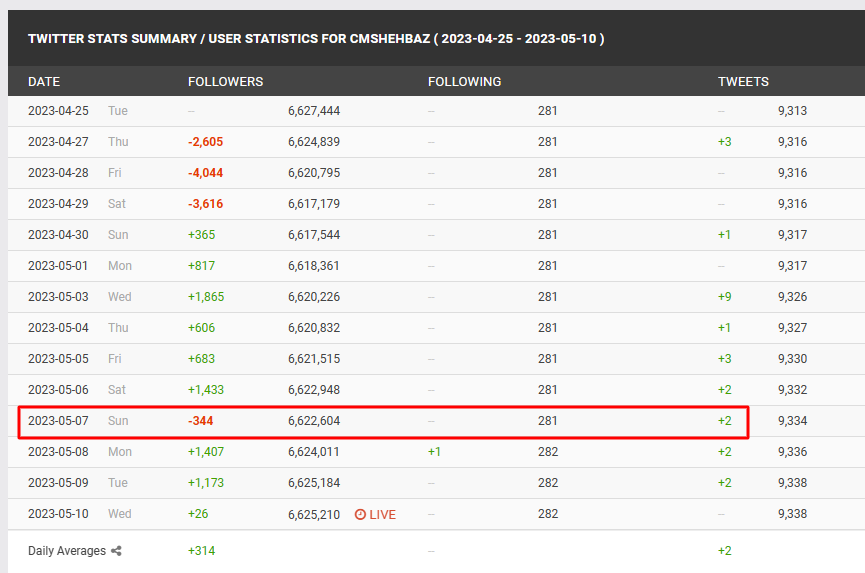Select the 2023-05-07 date in the highlighted row
Image resolution: width=865 pixels, height=573 pixels.
tap(59, 421)
